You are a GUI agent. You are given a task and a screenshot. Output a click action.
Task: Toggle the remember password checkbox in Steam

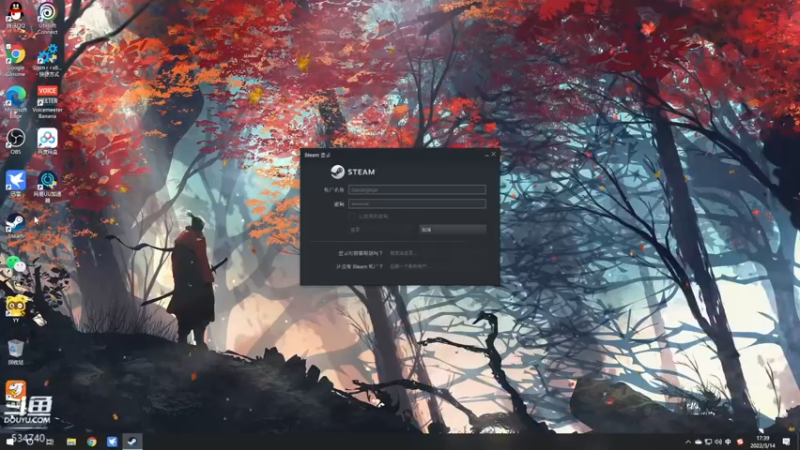(352, 216)
